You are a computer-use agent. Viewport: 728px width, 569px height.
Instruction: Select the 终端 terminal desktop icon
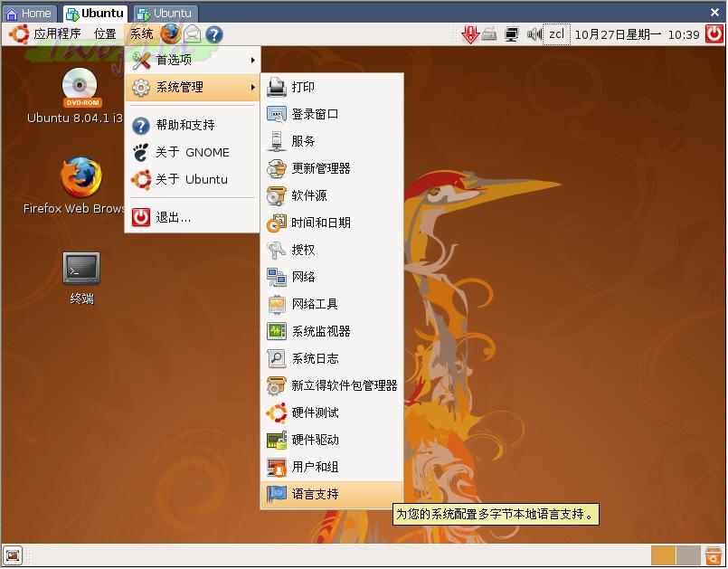coord(81,279)
